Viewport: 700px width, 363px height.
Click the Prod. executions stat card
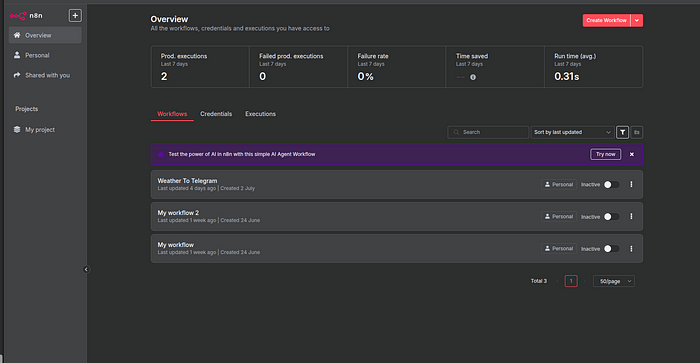point(200,67)
